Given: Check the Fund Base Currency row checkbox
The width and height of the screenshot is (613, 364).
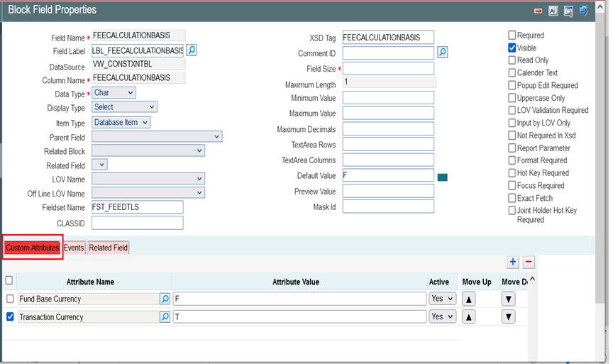Looking at the screenshot, I should coord(10,299).
